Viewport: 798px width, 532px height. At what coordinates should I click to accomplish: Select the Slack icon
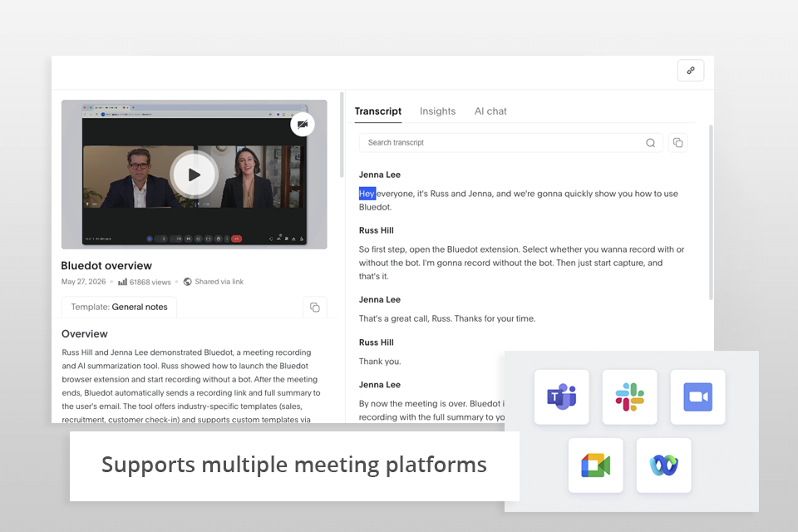pos(629,397)
